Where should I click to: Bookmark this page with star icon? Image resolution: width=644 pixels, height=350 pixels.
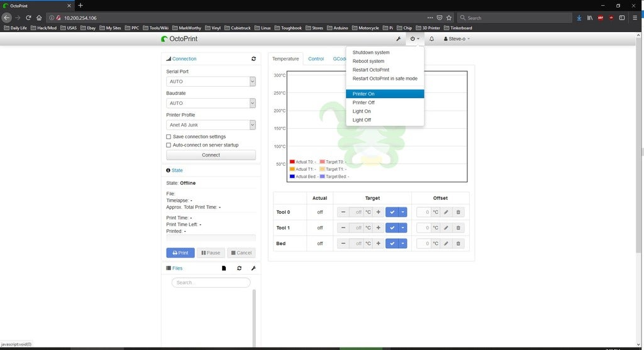point(449,18)
